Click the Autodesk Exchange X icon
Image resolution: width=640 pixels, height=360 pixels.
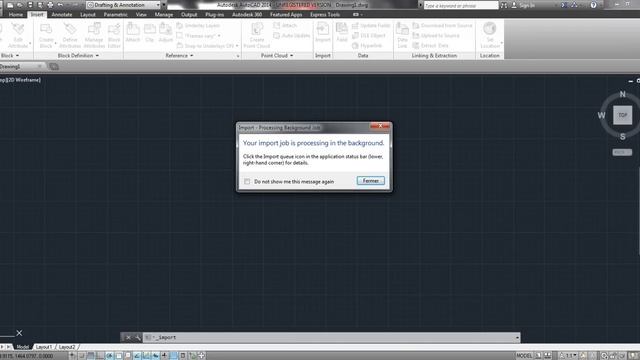[564, 5]
